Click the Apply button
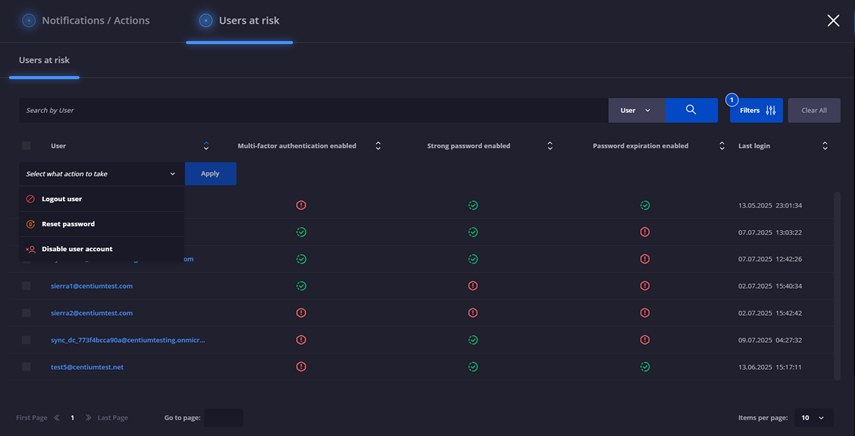 click(210, 174)
